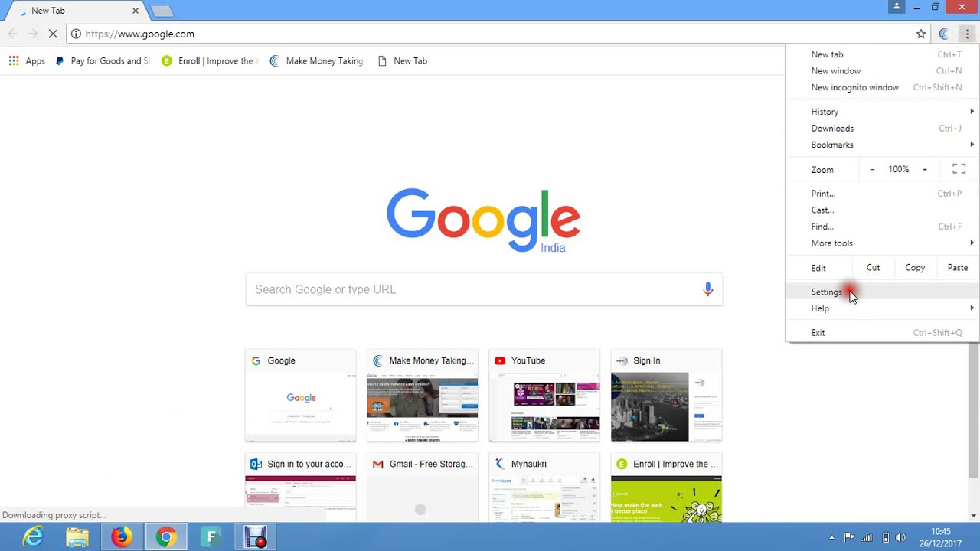The height and width of the screenshot is (551, 980).
Task: Open File Explorer from taskbar
Action: pos(77,537)
